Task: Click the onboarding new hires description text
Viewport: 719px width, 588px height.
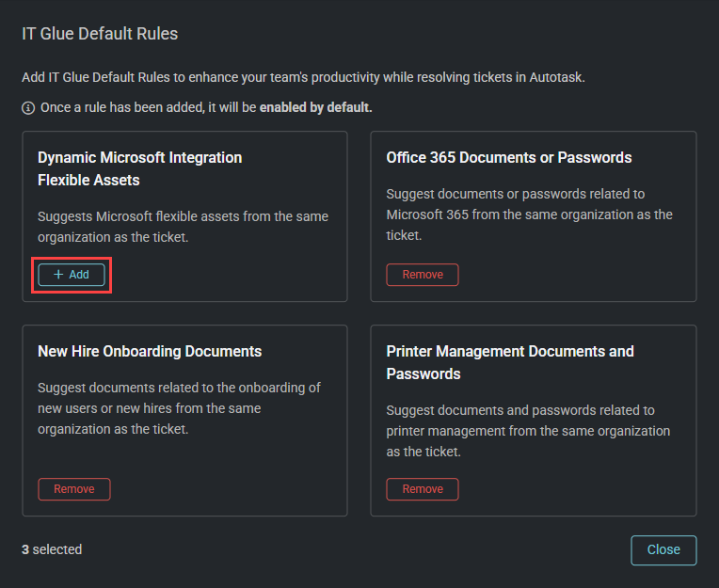Action: tap(179, 408)
